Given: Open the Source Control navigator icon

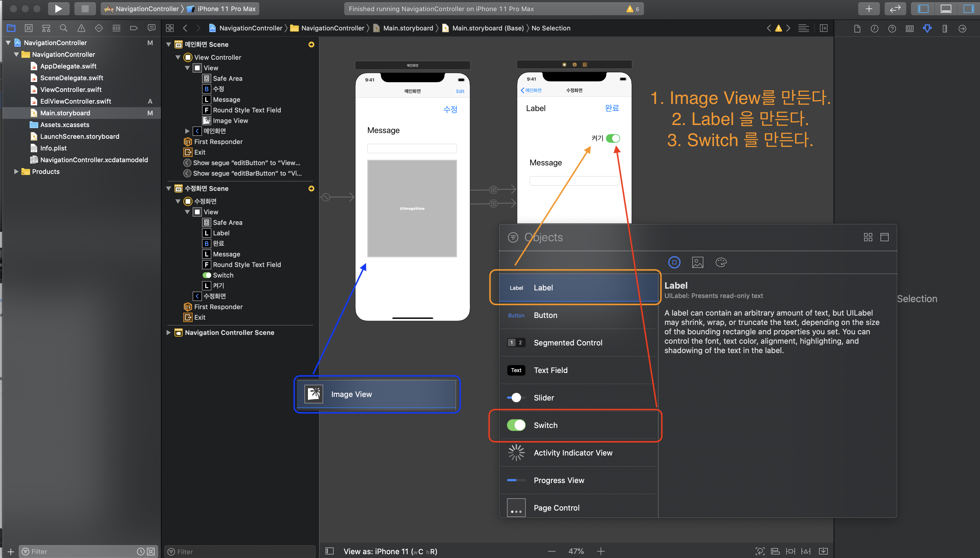Looking at the screenshot, I should pyautogui.click(x=28, y=28).
